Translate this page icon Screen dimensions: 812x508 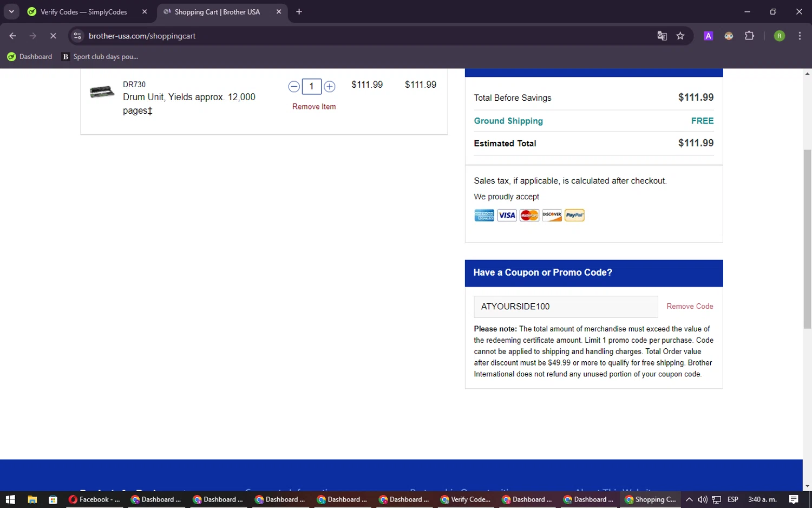662,36
